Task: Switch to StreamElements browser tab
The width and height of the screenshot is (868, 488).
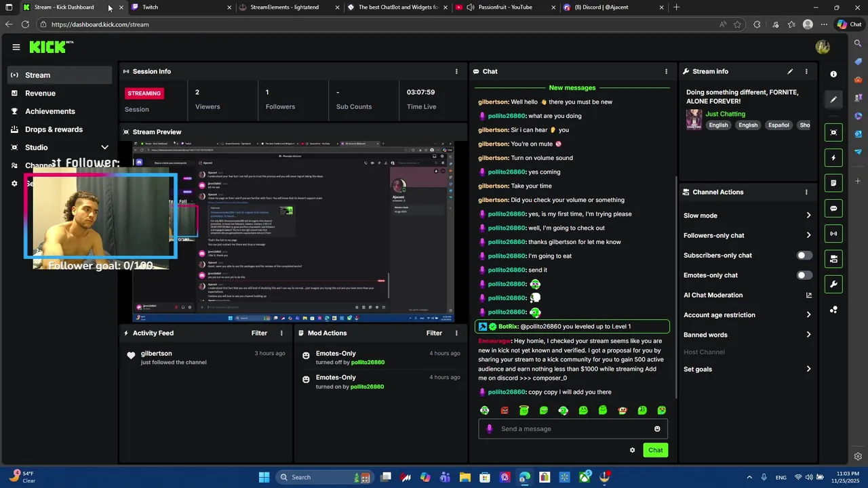Action: [x=289, y=7]
